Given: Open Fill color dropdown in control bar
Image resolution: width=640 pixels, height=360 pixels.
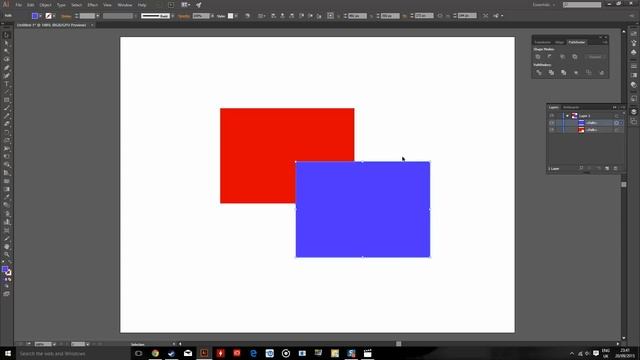Looking at the screenshot, I should 40,16.
